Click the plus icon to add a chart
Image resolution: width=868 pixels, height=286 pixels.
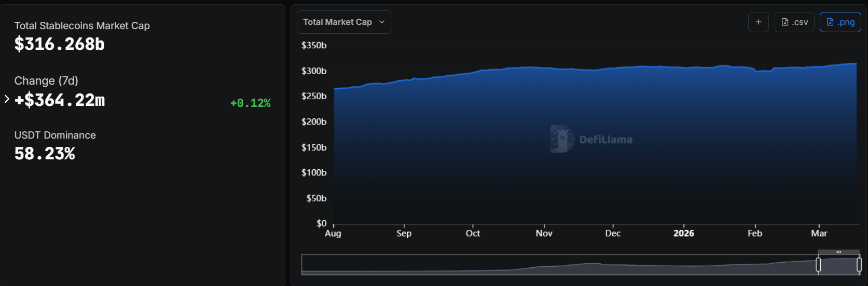tap(758, 22)
